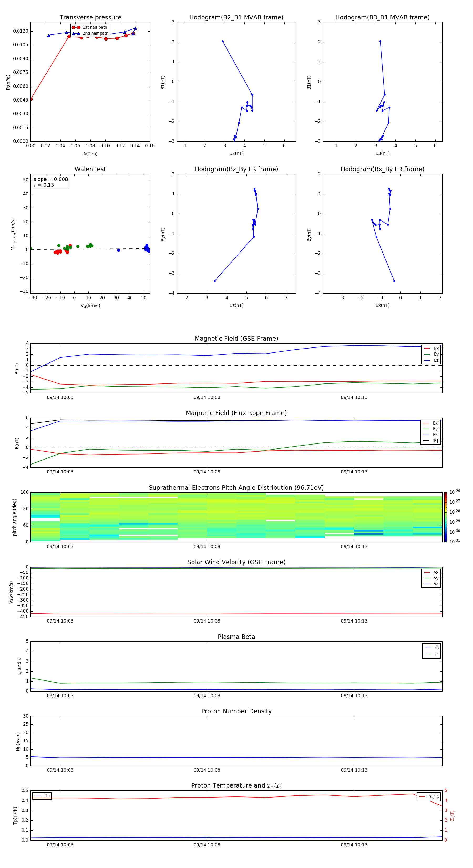
Task: Select '1st half path' legend entry
Action: (90, 27)
